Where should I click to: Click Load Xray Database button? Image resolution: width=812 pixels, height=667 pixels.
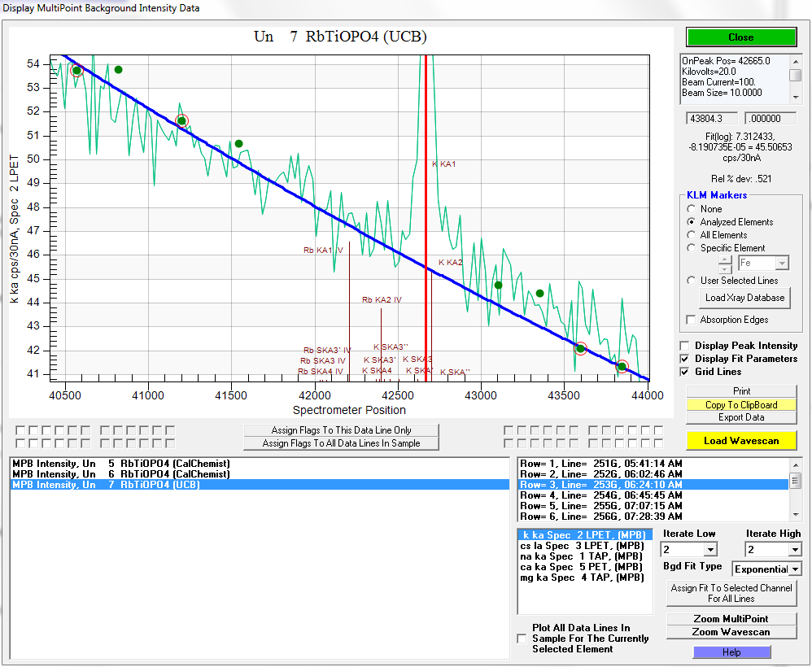point(744,298)
